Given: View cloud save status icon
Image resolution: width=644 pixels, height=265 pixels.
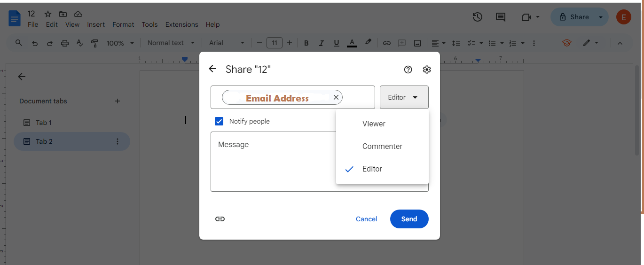Looking at the screenshot, I should 78,14.
